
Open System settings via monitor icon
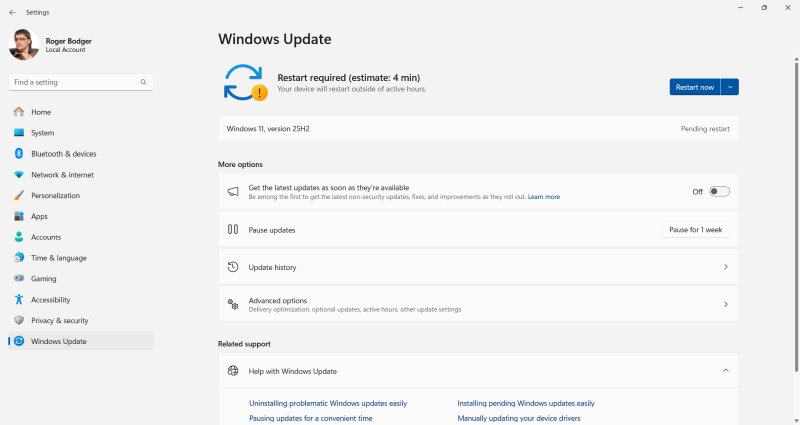19,133
